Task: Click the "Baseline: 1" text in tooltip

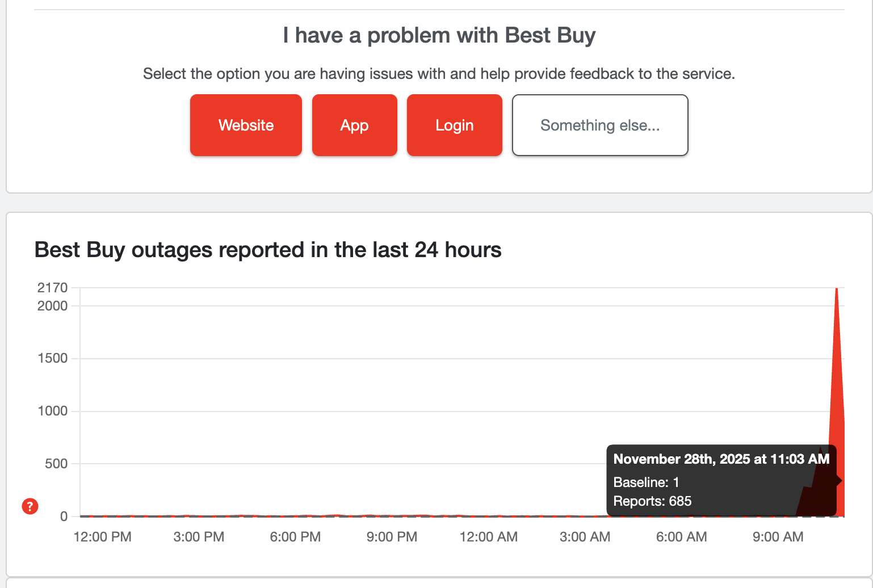Action: (646, 482)
